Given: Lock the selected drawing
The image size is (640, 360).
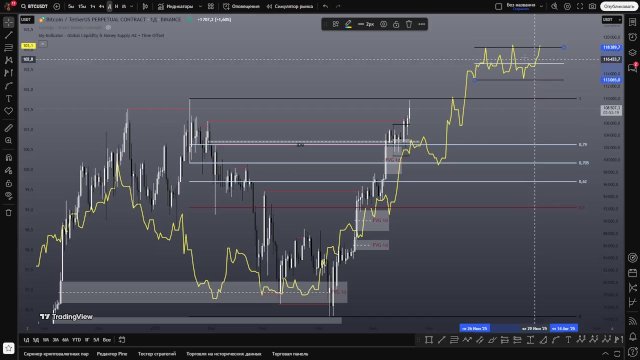Looking at the screenshot, I should [396, 24].
